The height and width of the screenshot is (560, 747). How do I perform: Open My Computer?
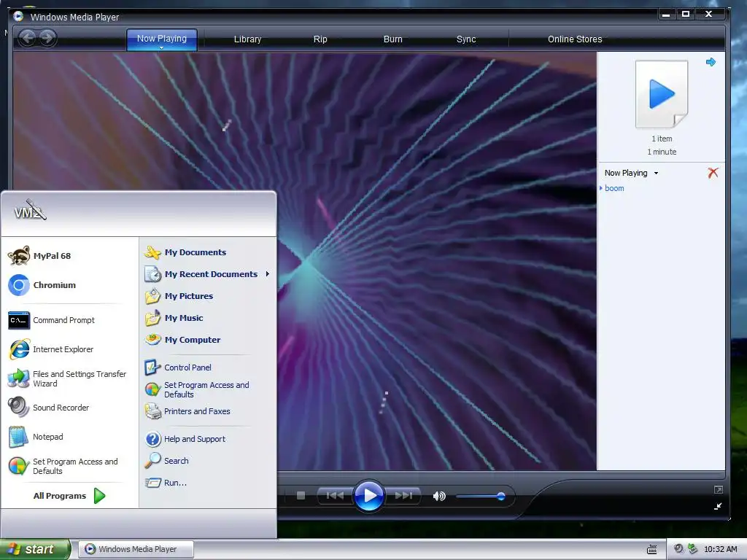pos(208,340)
